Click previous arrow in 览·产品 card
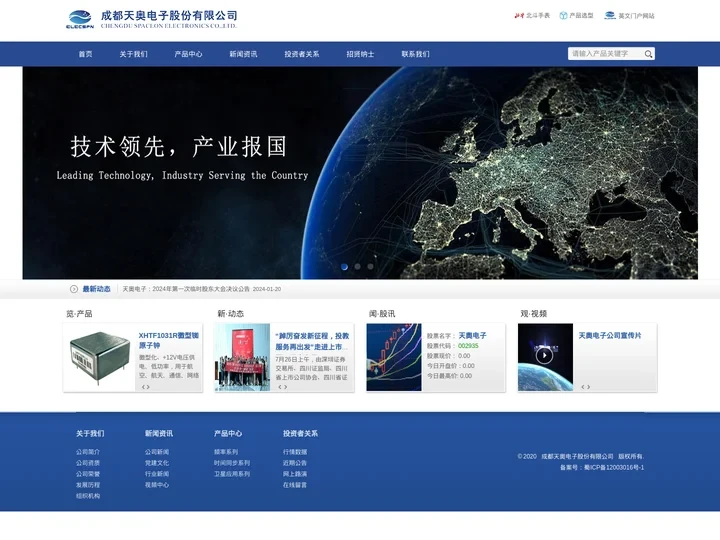The width and height of the screenshot is (720, 540). tap(143, 387)
